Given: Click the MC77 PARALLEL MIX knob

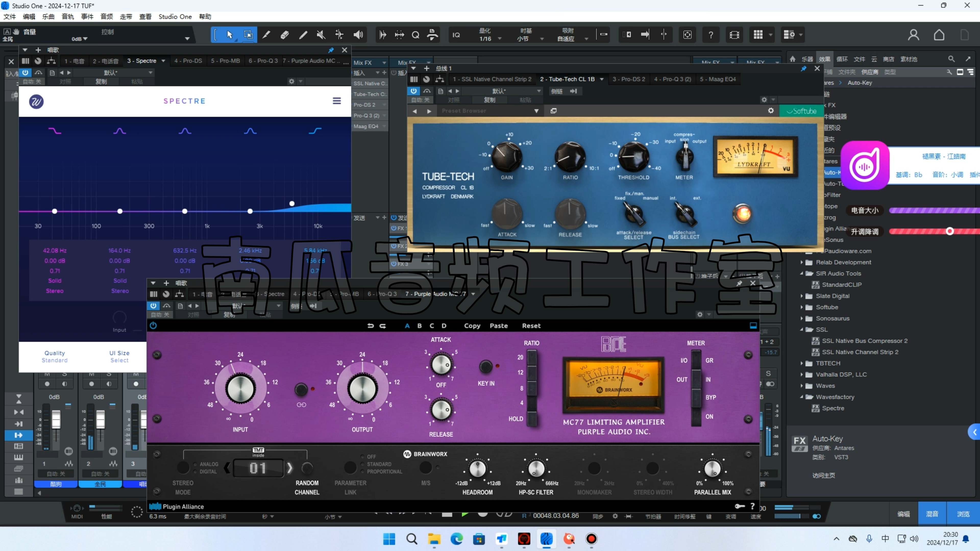Looking at the screenshot, I should pos(712,469).
